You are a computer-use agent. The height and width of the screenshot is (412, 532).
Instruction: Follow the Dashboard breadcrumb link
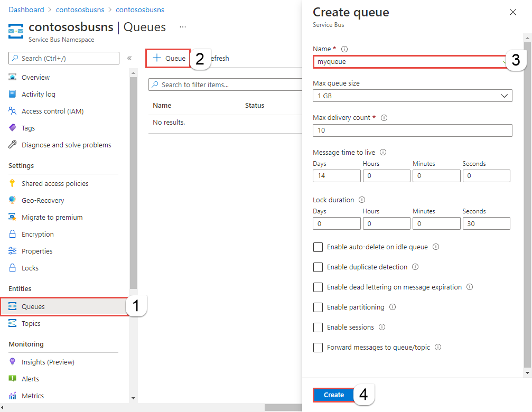point(26,10)
